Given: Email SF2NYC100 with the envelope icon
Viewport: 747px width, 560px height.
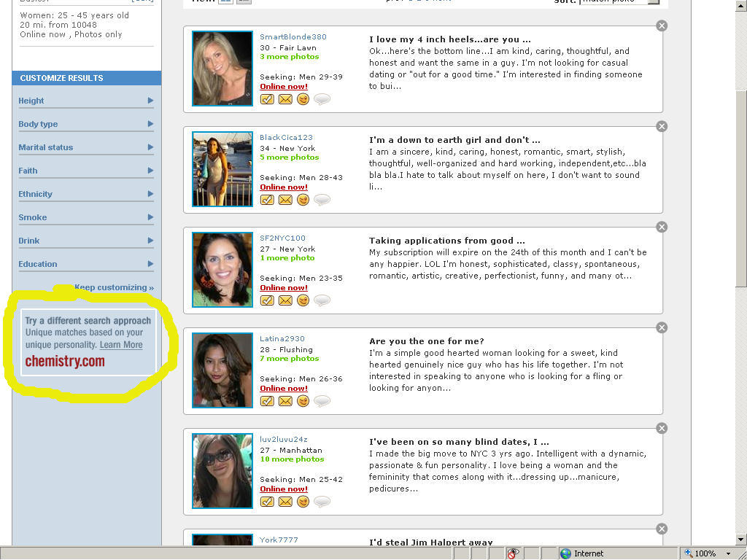Looking at the screenshot, I should pos(285,300).
